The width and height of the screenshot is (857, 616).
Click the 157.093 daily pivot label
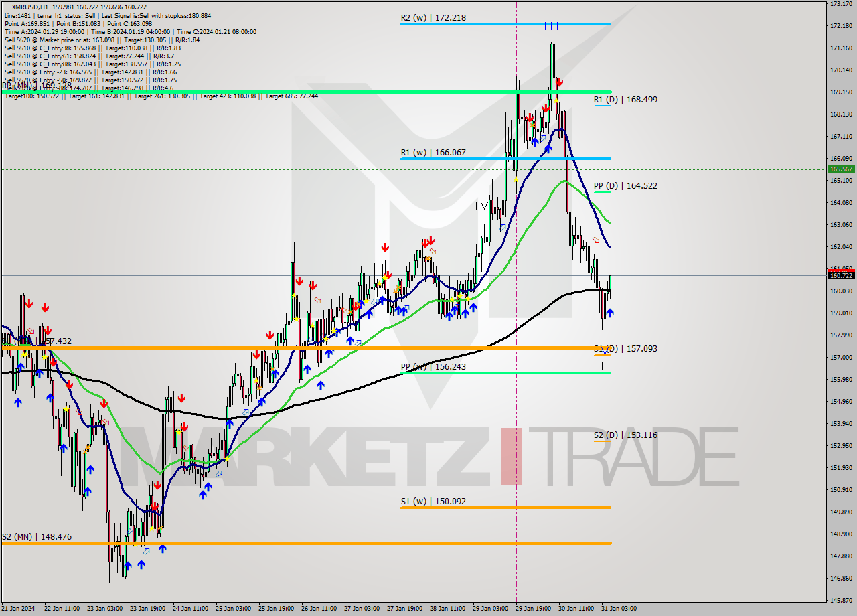(625, 349)
